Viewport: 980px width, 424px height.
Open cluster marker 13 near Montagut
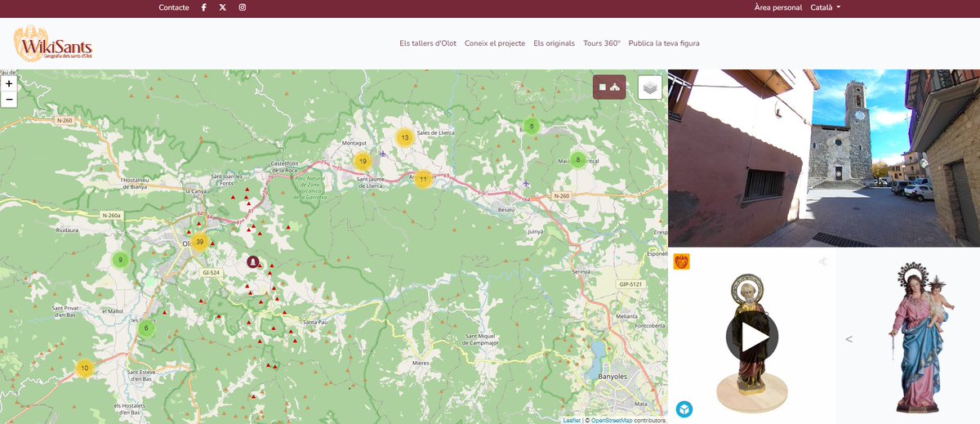[x=404, y=137]
